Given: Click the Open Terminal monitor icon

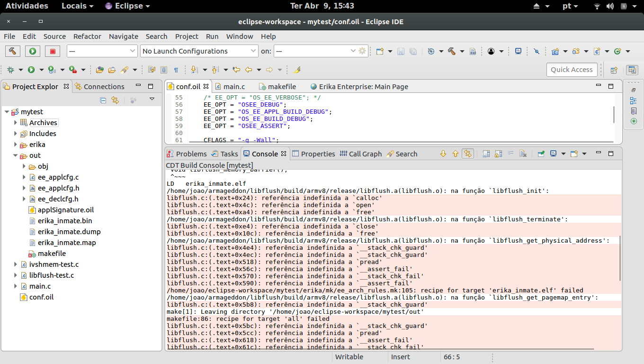Looking at the screenshot, I should 519,51.
